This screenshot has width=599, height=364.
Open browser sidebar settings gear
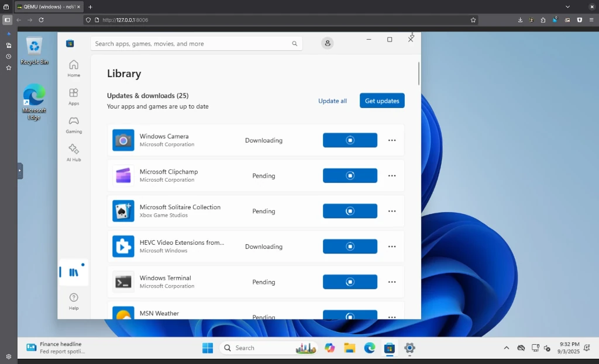(x=8, y=357)
